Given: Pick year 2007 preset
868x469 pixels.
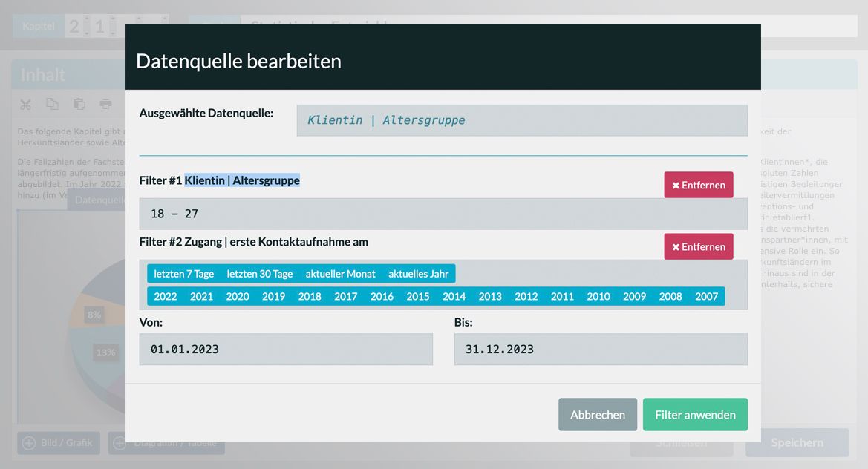Looking at the screenshot, I should (706, 296).
